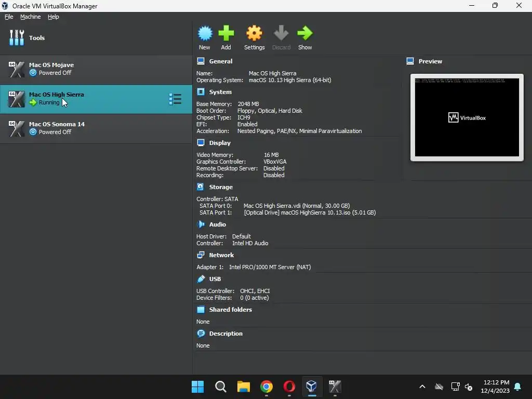This screenshot has width=532, height=399.
Task: Open taskbar Search
Action: 220,387
